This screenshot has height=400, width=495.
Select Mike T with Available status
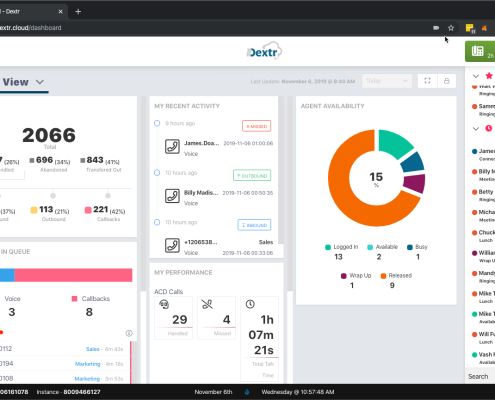tap(483, 317)
